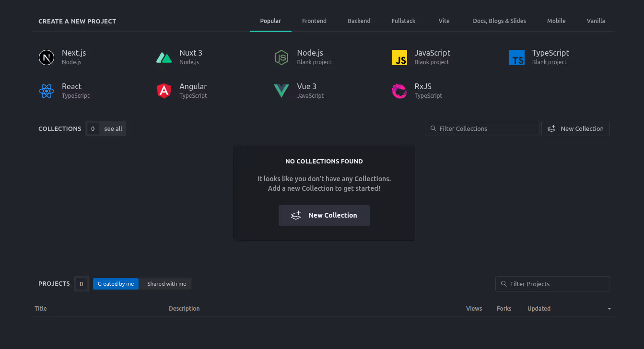
Task: Click the yellow JavaScript JS icon
Action: (399, 58)
